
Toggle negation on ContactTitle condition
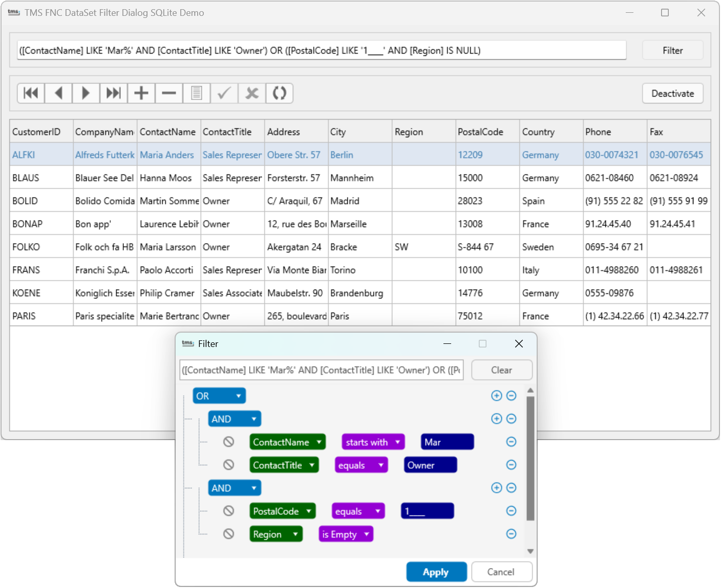pos(229,465)
